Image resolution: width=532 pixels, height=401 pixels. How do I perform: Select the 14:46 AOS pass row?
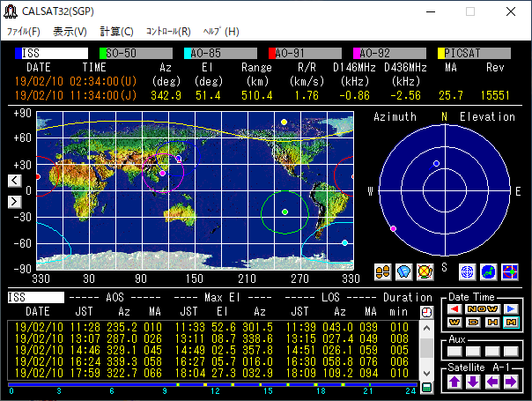(211, 351)
